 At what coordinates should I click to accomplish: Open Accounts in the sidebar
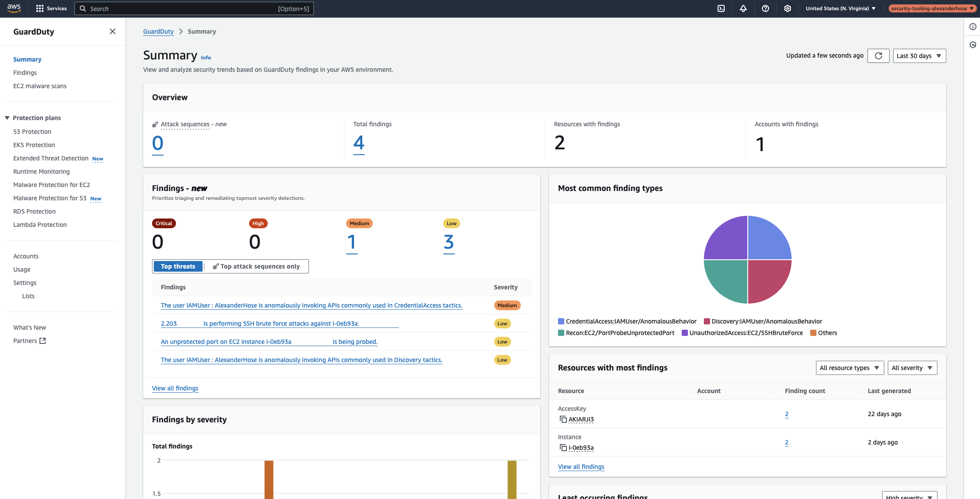(26, 256)
